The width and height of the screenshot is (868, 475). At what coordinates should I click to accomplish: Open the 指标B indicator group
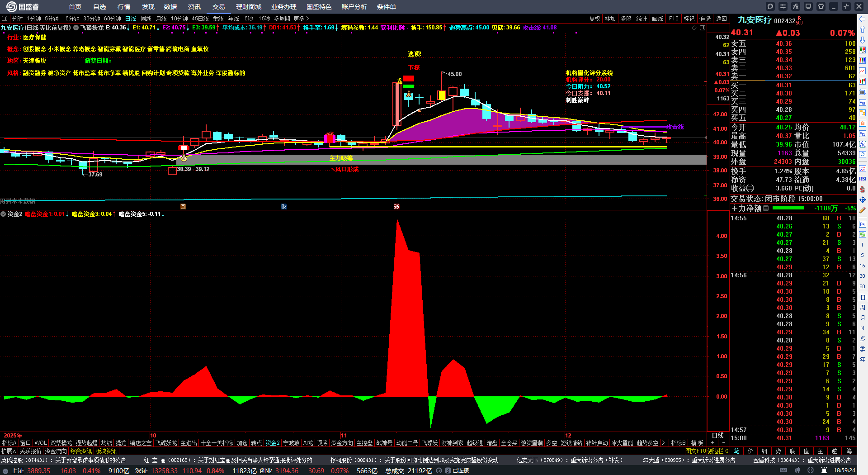(x=678, y=443)
